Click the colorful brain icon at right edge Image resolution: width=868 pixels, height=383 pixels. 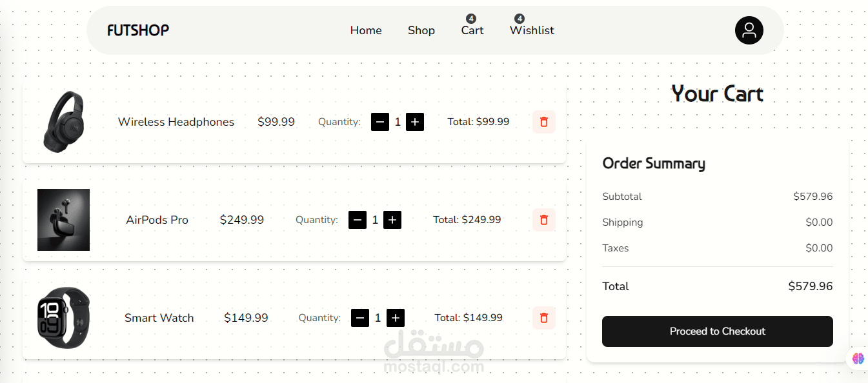click(858, 358)
